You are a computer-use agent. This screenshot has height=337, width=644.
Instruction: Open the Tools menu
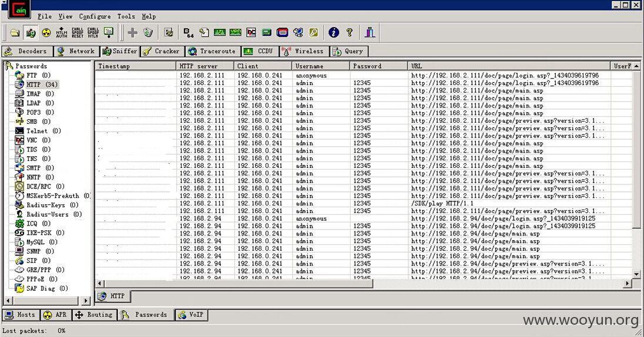coord(126,16)
